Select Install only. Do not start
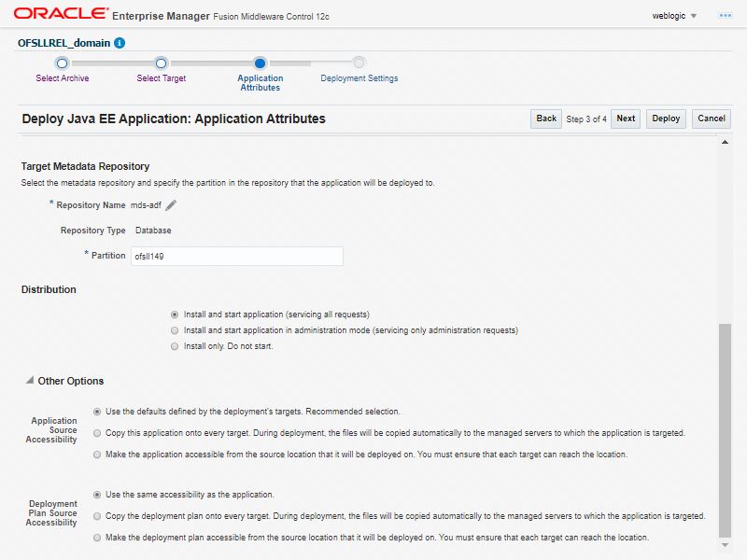Image resolution: width=747 pixels, height=560 pixels. [175, 346]
